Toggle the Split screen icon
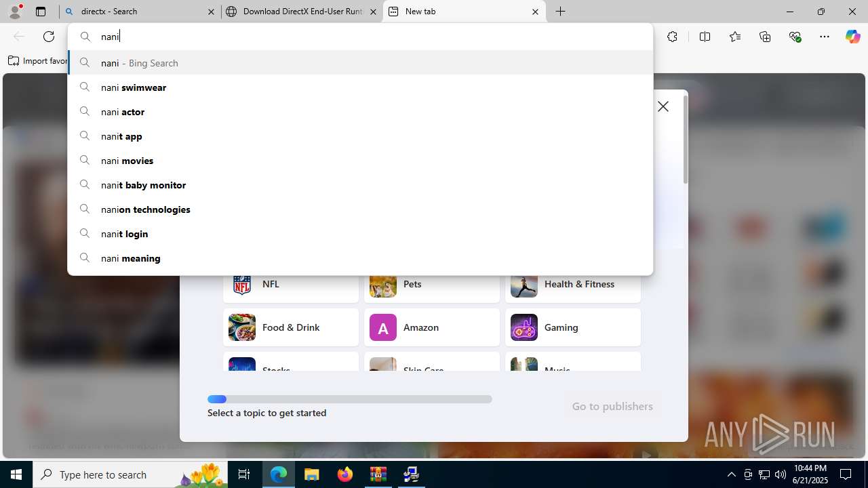The width and height of the screenshot is (868, 488). [x=705, y=37]
